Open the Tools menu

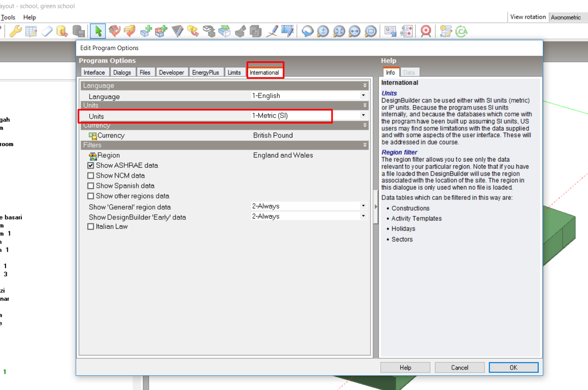point(8,18)
